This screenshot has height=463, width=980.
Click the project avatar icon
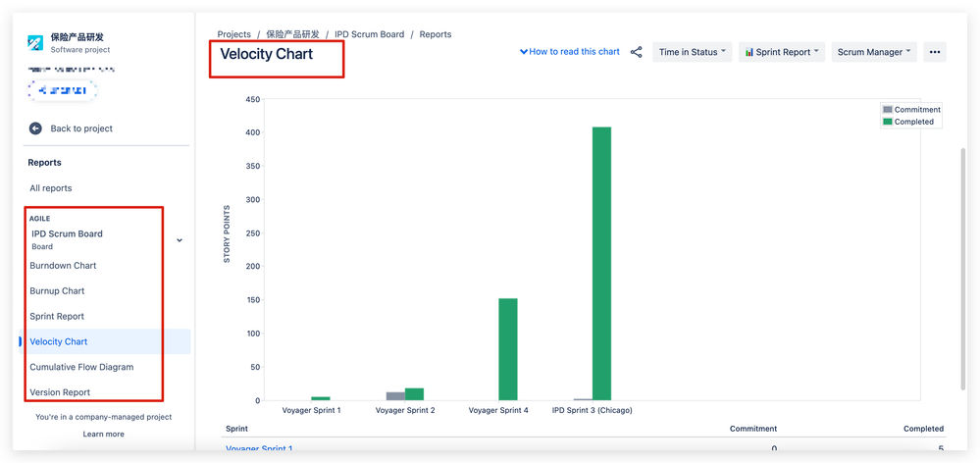35,43
